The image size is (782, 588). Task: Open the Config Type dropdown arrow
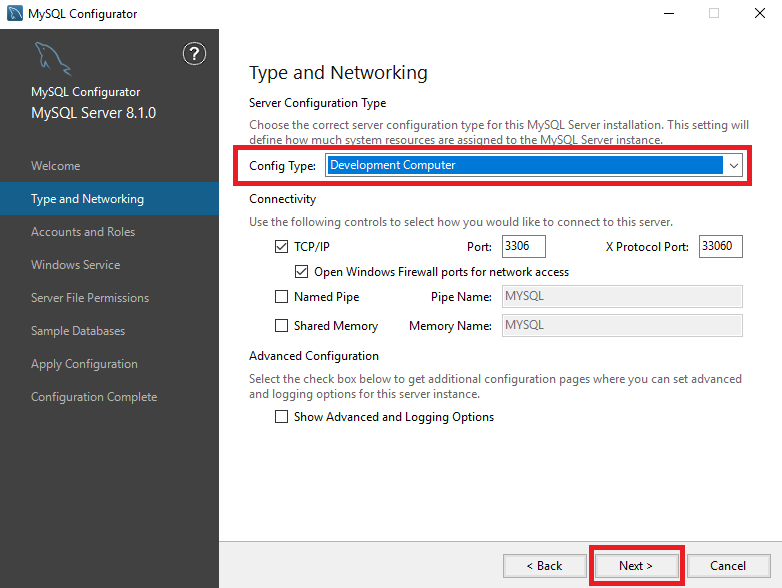(734, 166)
